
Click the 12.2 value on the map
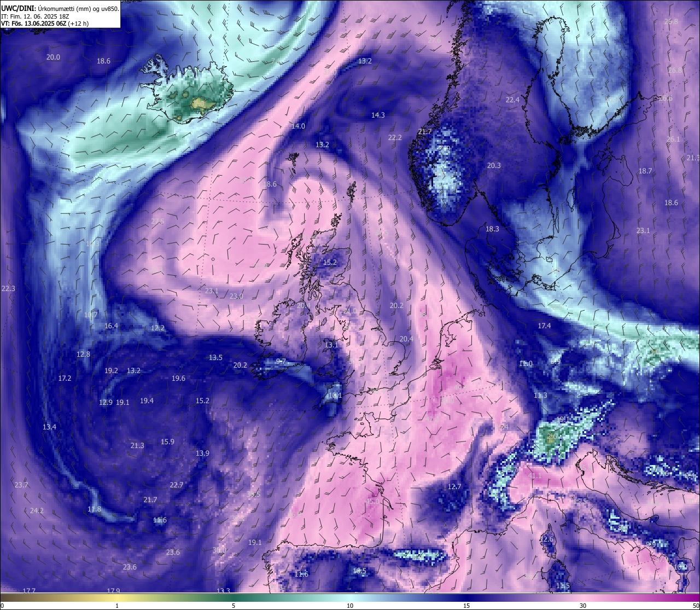[x=157, y=328]
